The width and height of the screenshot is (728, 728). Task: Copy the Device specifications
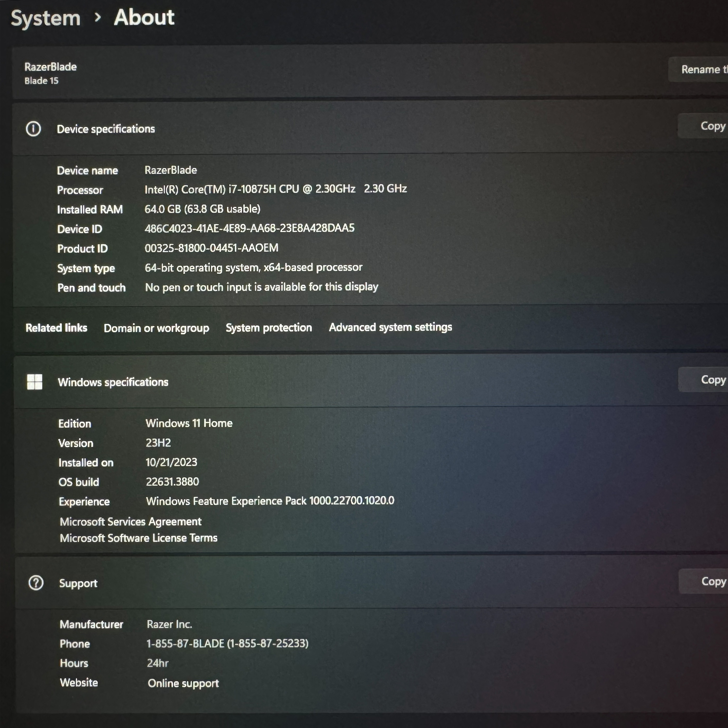(x=712, y=126)
